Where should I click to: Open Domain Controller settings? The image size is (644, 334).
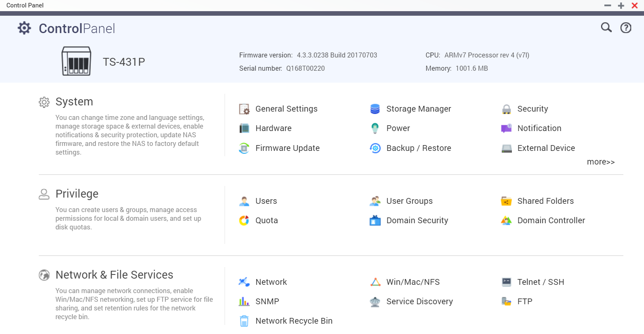(x=551, y=221)
